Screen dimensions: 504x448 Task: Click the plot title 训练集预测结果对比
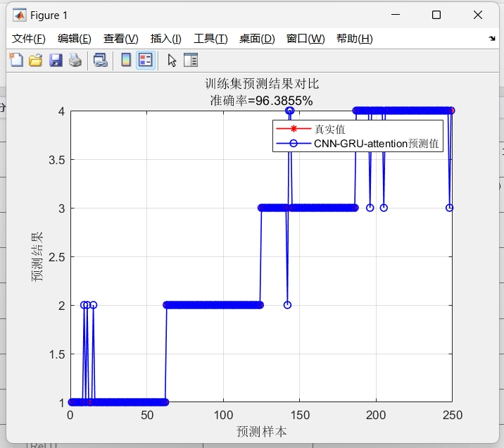pyautogui.click(x=262, y=84)
